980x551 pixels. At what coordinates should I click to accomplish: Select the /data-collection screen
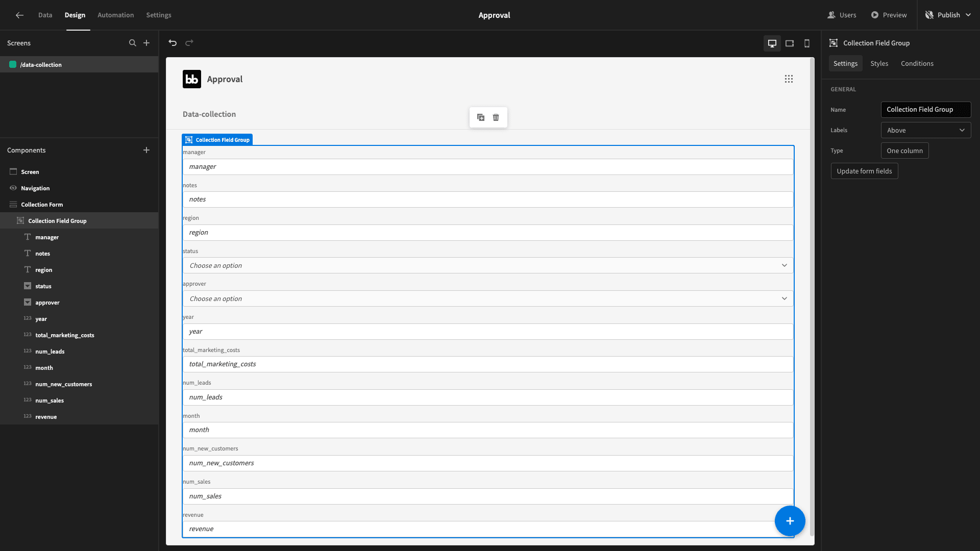[x=79, y=64]
